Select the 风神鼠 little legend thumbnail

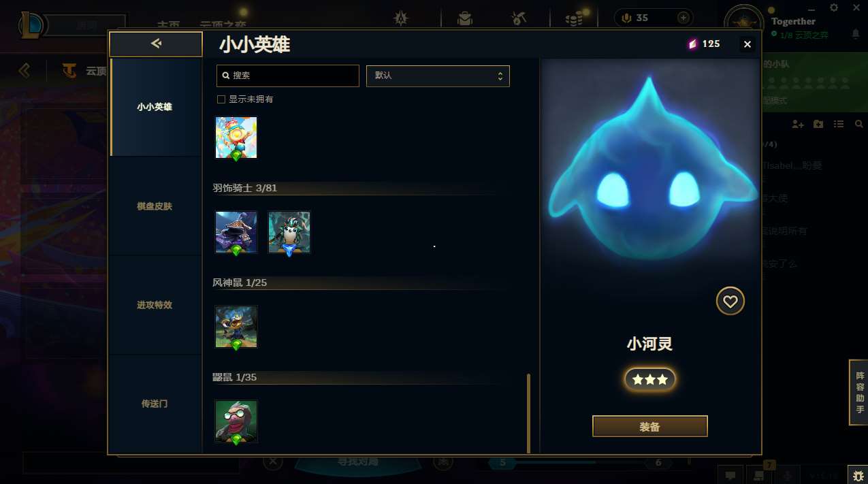(x=236, y=327)
